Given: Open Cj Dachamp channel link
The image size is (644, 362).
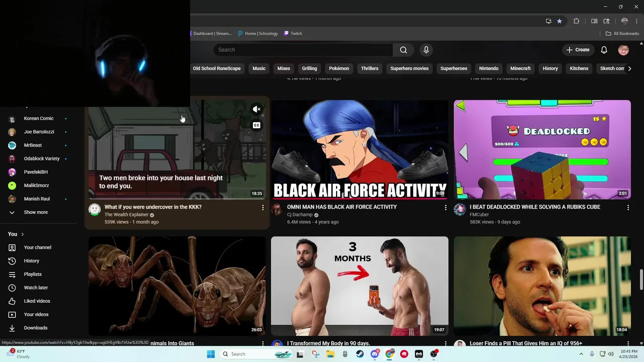Looking at the screenshot, I should tap(300, 215).
